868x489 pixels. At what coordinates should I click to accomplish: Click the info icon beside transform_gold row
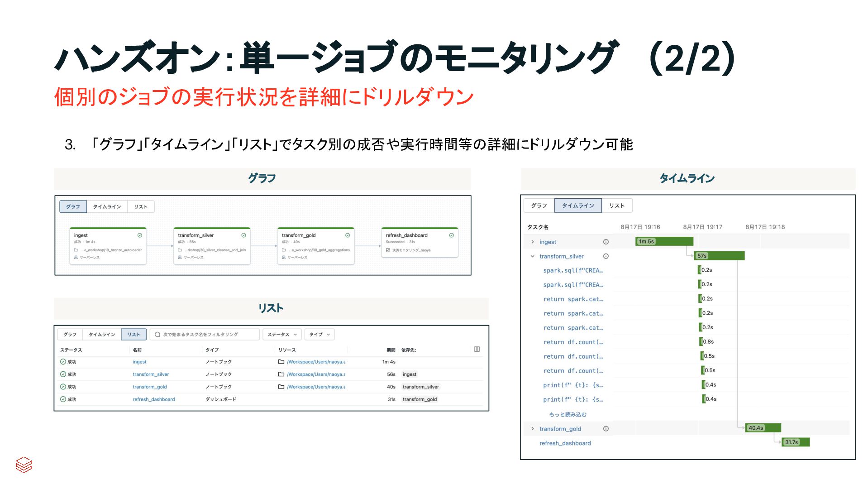[x=606, y=429]
